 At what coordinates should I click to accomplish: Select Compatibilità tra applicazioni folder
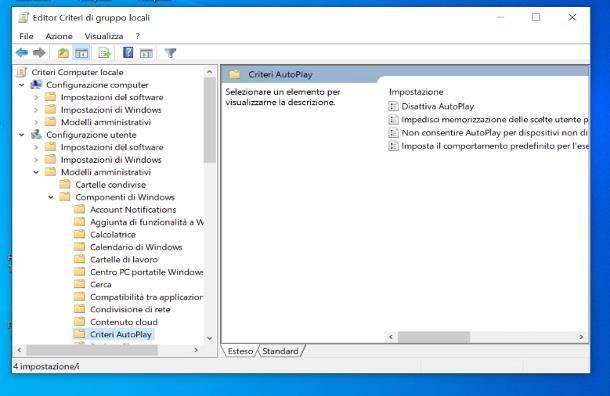(x=146, y=297)
